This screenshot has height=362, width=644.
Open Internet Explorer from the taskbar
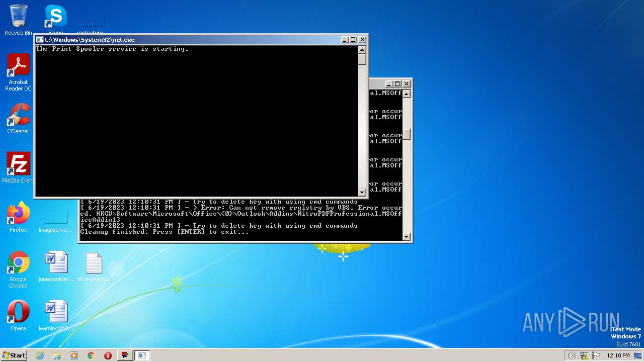tap(40, 355)
